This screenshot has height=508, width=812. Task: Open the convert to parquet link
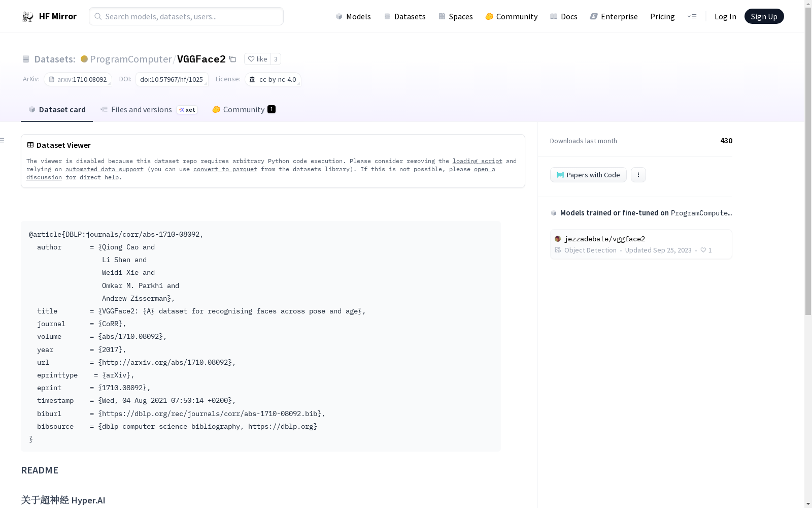click(x=225, y=169)
